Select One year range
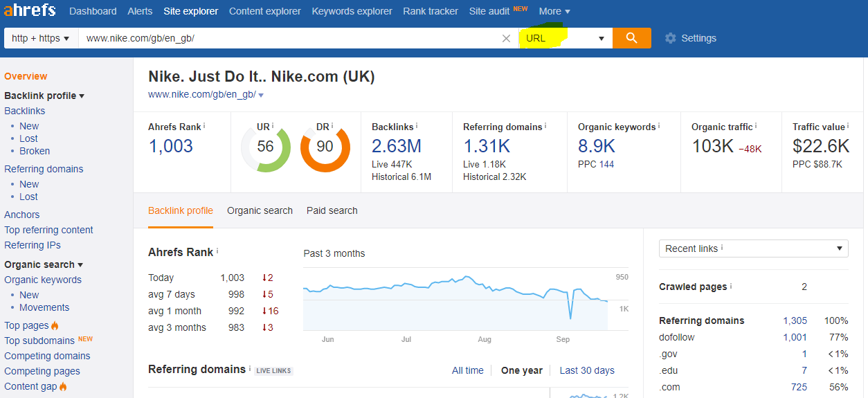 pyautogui.click(x=522, y=370)
